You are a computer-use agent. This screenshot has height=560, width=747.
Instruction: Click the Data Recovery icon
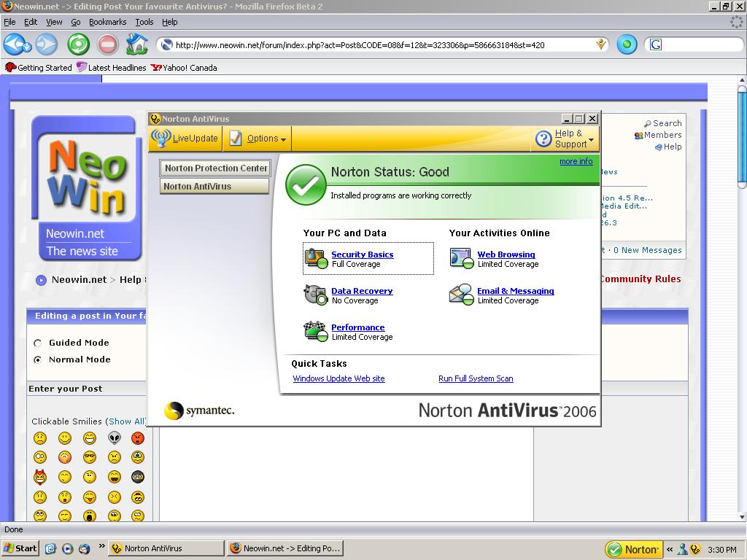tap(316, 295)
